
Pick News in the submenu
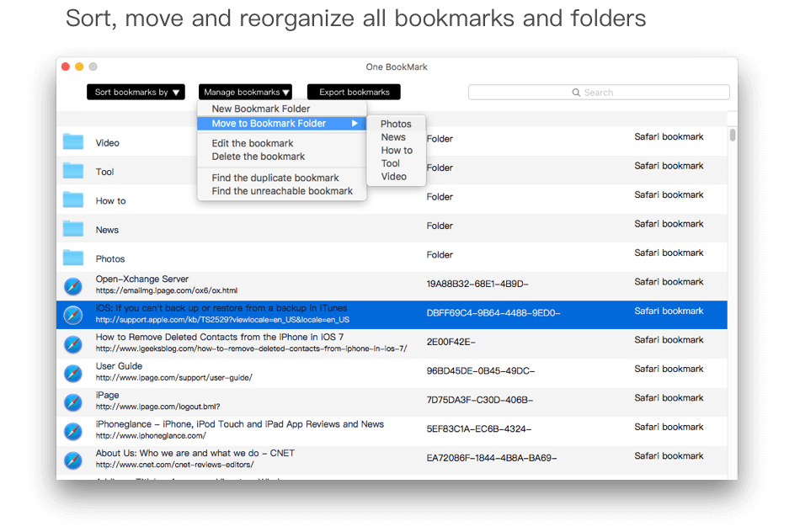[393, 137]
